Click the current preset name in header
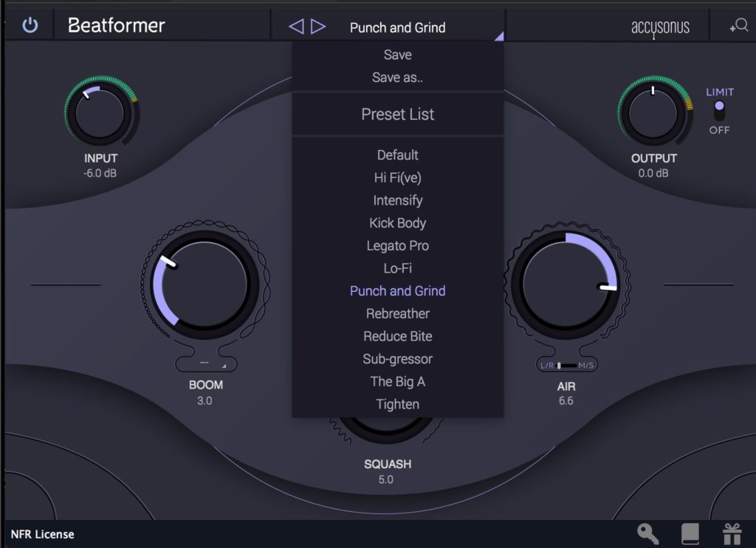Image resolution: width=756 pixels, height=548 pixels. 398,27
